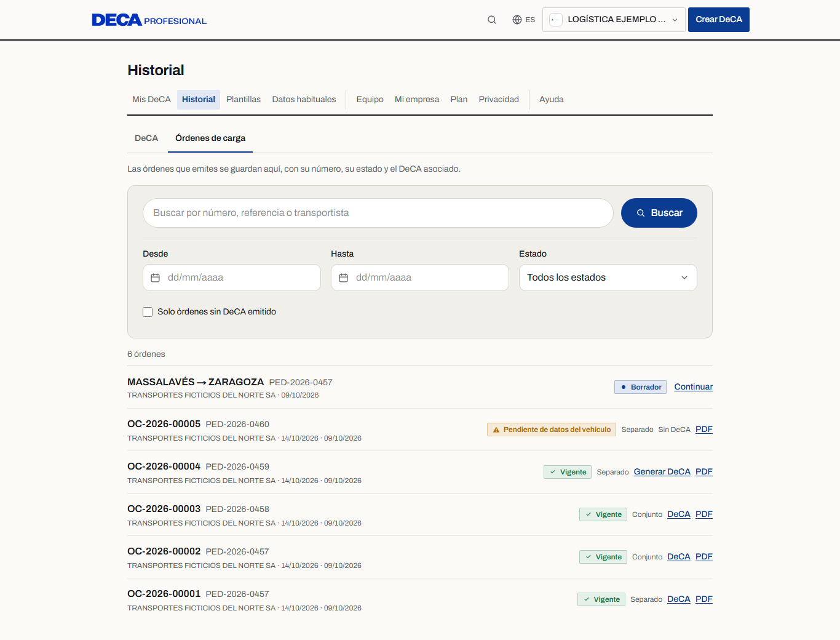Continue the MASSALAVÉS → ZARAGOZA draft
This screenshot has width=840, height=640.
[694, 387]
